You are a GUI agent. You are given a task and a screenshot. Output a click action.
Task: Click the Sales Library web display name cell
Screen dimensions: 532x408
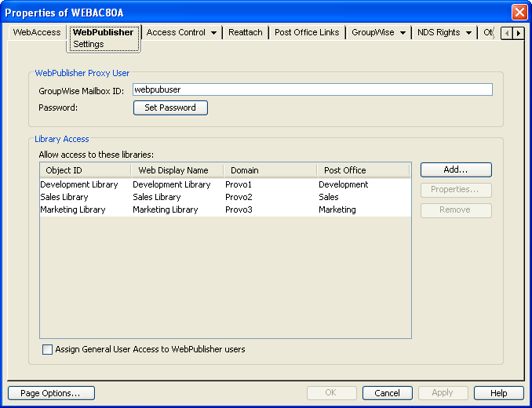click(157, 197)
